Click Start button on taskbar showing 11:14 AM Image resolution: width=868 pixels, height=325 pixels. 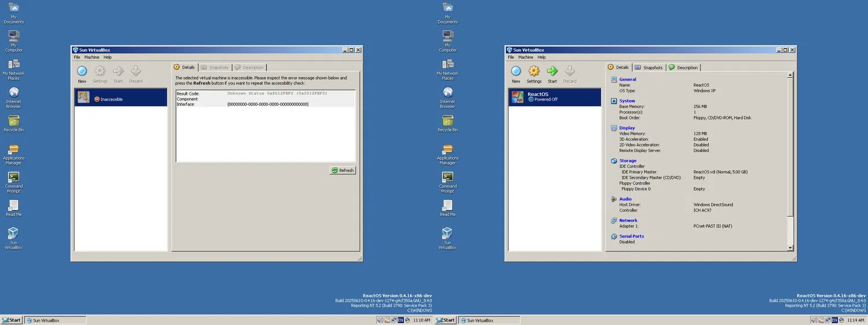point(446,320)
